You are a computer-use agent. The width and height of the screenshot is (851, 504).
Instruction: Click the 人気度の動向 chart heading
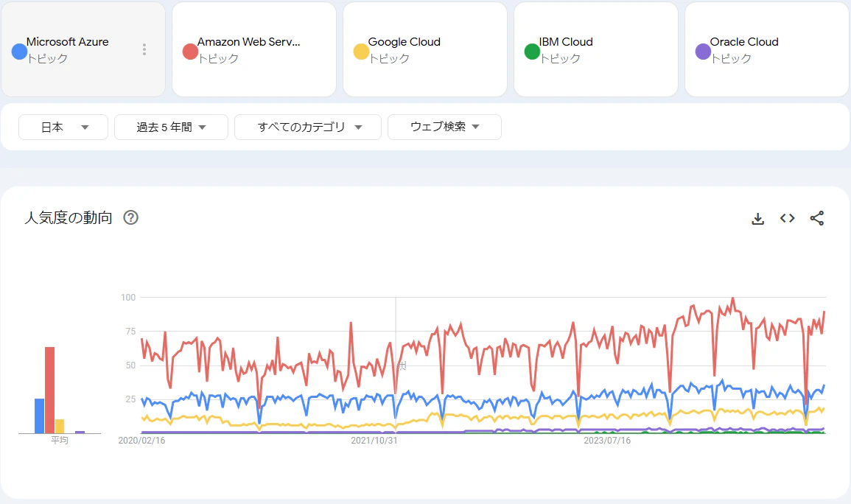click(69, 217)
